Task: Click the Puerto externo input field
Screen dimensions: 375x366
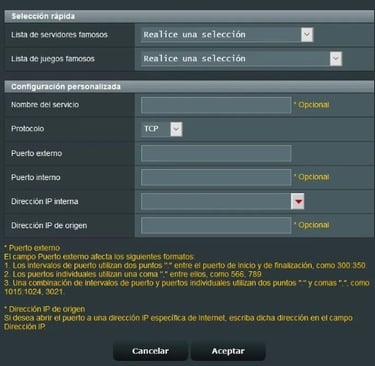Action: pos(216,153)
